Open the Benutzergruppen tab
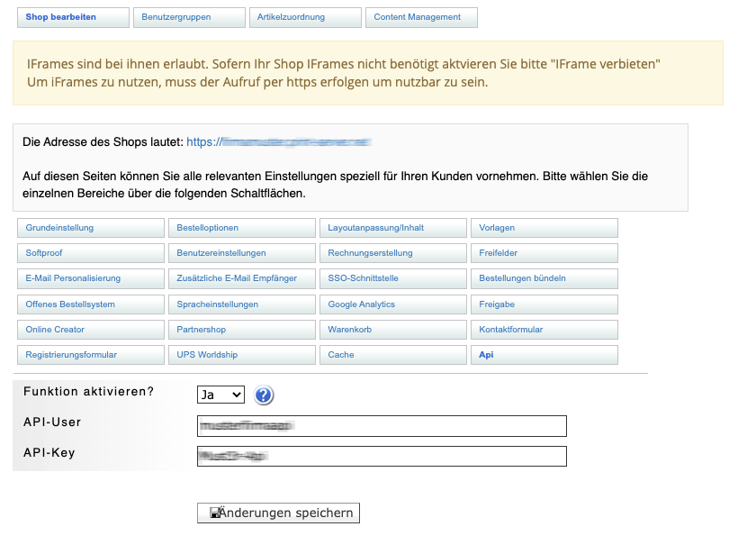This screenshot has width=756, height=554. (x=190, y=17)
